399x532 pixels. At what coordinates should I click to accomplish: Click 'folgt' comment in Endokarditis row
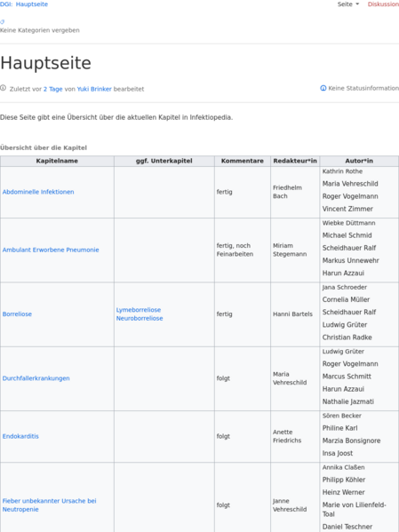[x=223, y=436]
